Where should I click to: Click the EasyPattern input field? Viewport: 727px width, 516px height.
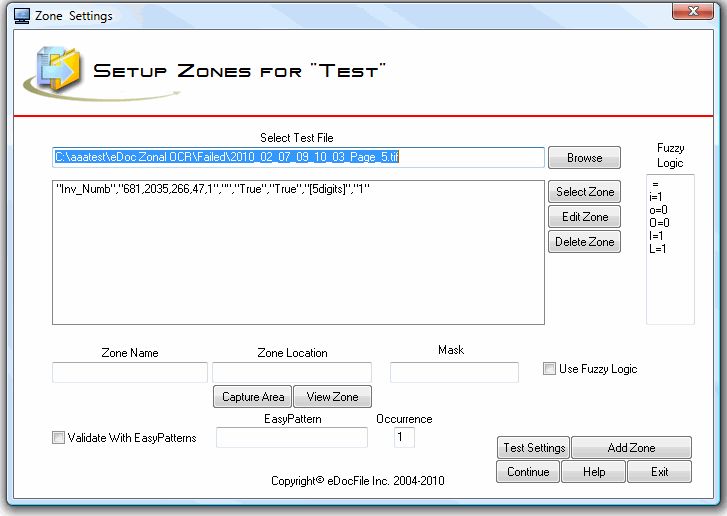click(x=292, y=437)
